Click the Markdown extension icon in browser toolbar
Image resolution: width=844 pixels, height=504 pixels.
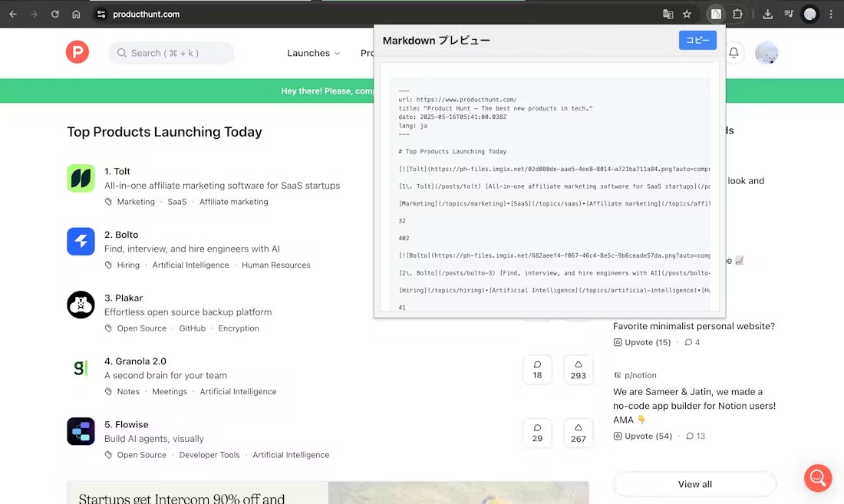coord(717,14)
